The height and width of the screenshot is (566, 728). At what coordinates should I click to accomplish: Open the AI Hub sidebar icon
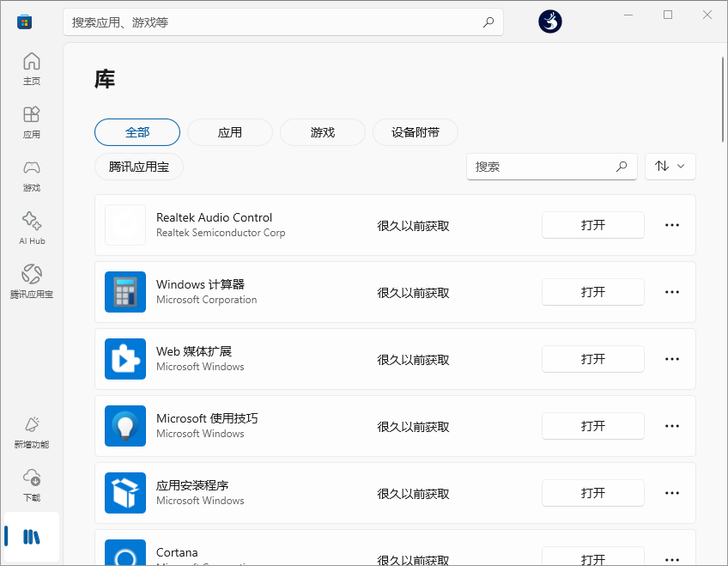(31, 227)
